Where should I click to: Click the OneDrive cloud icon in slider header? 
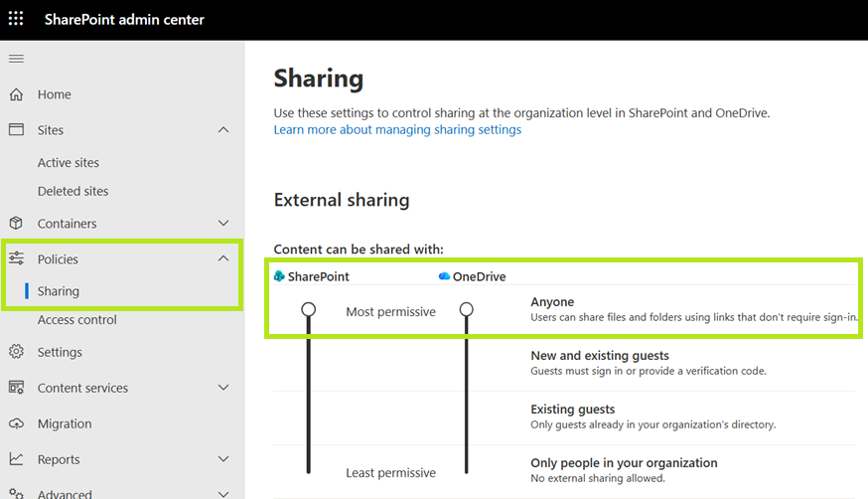pyautogui.click(x=444, y=275)
